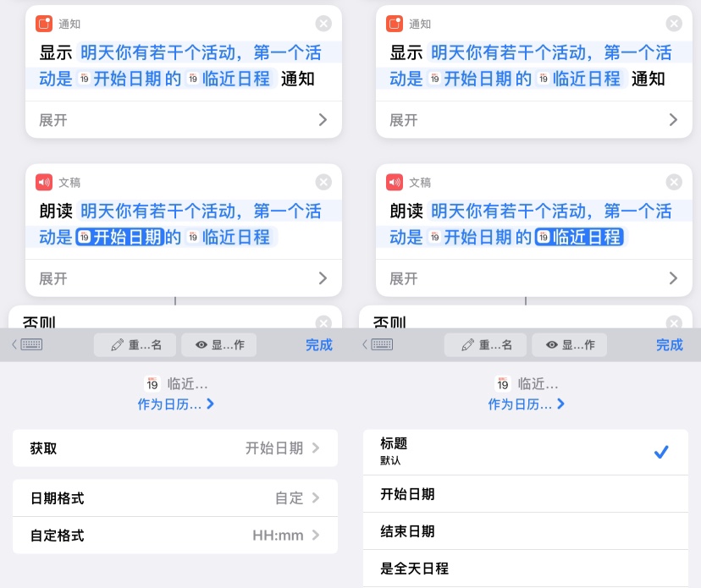701x588 pixels.
Task: Tap 开始日期 token in right 朗读 card
Action: pyautogui.click(x=469, y=237)
